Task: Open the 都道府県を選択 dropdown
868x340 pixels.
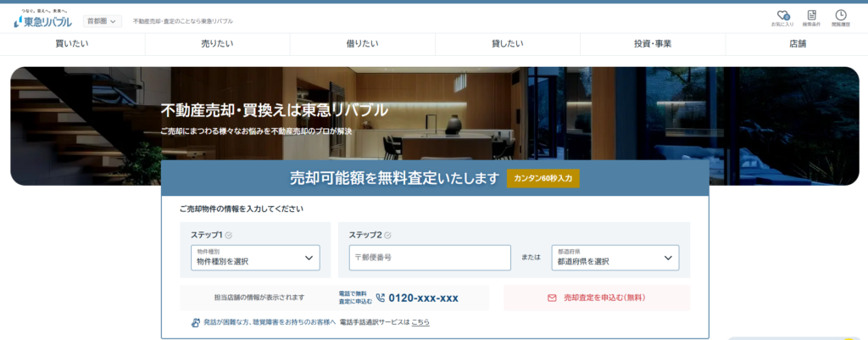Action: point(615,258)
